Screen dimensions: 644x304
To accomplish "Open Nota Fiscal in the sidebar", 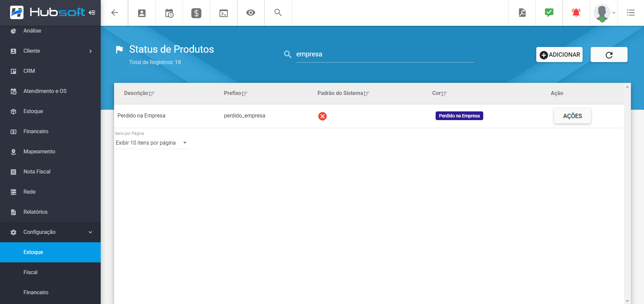I will tap(50, 172).
